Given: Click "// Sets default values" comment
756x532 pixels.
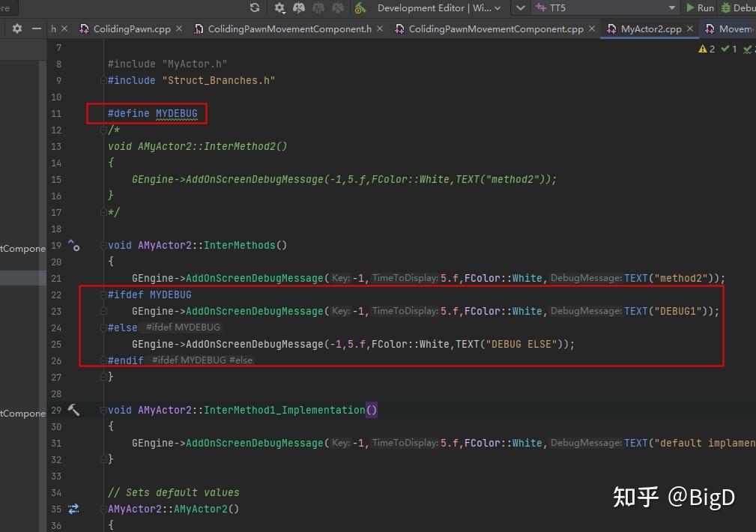Looking at the screenshot, I should [174, 492].
